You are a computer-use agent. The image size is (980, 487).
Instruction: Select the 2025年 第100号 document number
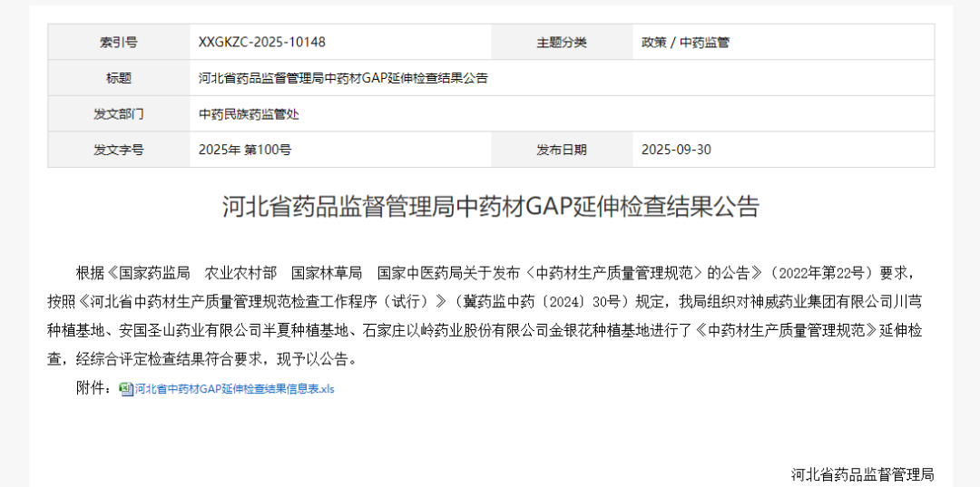coord(244,150)
